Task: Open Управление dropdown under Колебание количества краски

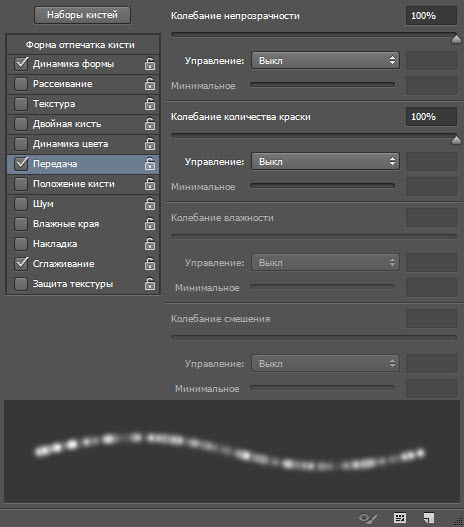Action: (x=325, y=162)
